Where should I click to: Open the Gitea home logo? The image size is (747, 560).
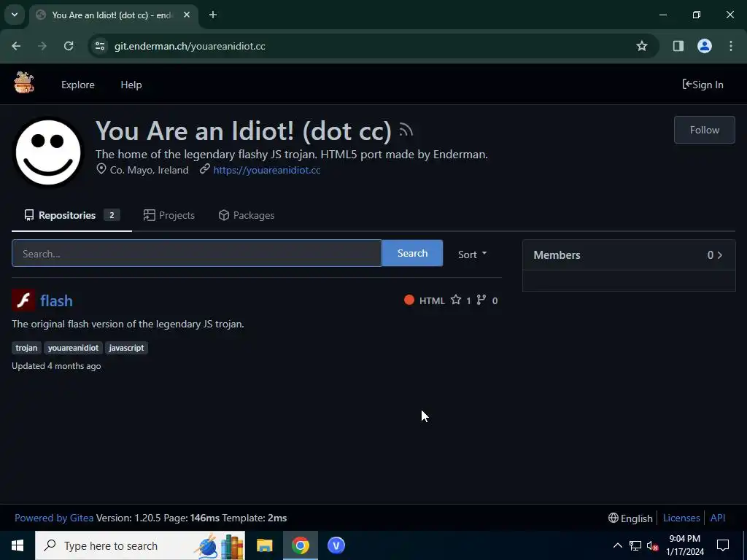click(24, 83)
